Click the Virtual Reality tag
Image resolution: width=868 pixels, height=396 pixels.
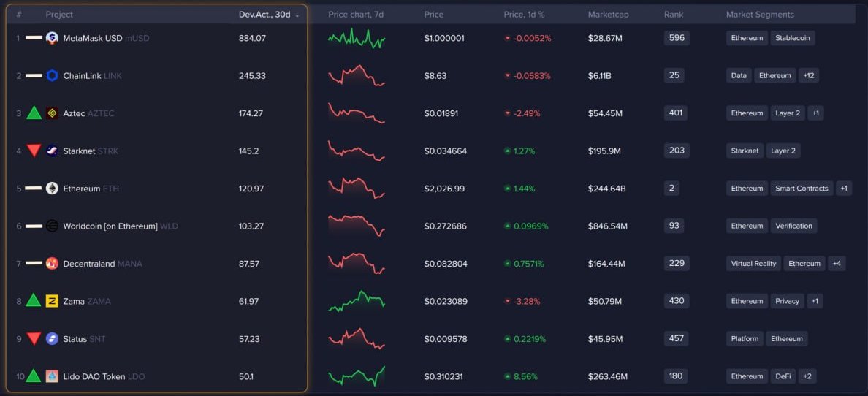coord(753,264)
